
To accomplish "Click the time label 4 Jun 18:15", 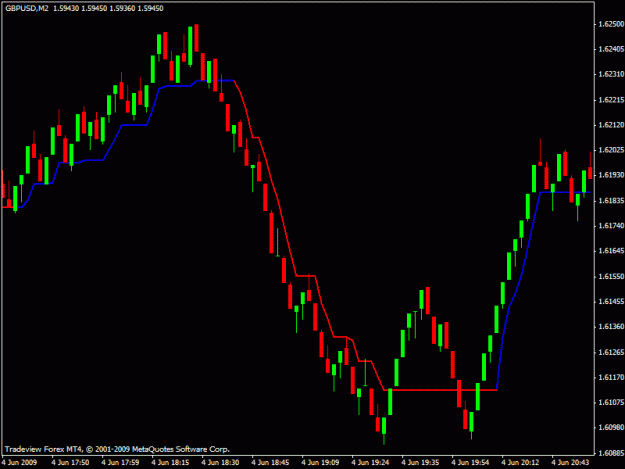I will click(x=170, y=463).
